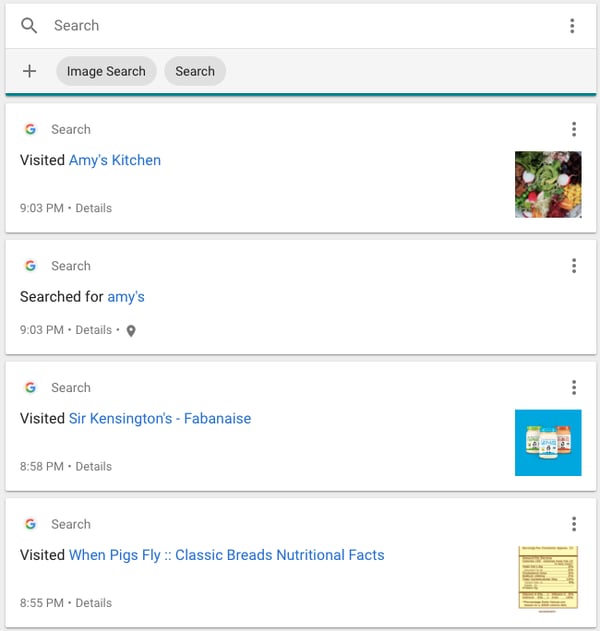Open the 'amy's' search query link

[126, 297]
